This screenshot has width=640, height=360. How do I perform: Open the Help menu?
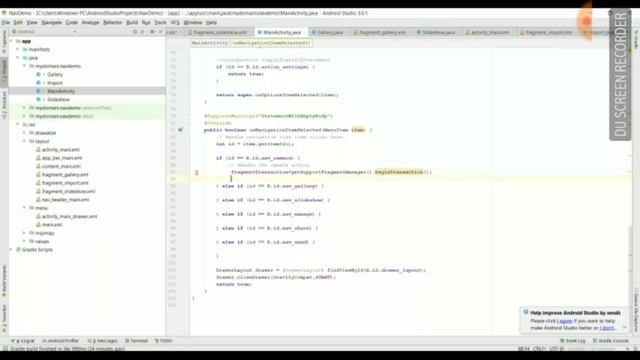(211, 22)
